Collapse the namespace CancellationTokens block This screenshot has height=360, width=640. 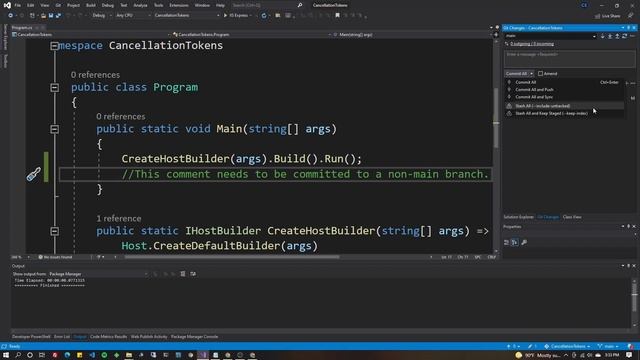click(54, 46)
